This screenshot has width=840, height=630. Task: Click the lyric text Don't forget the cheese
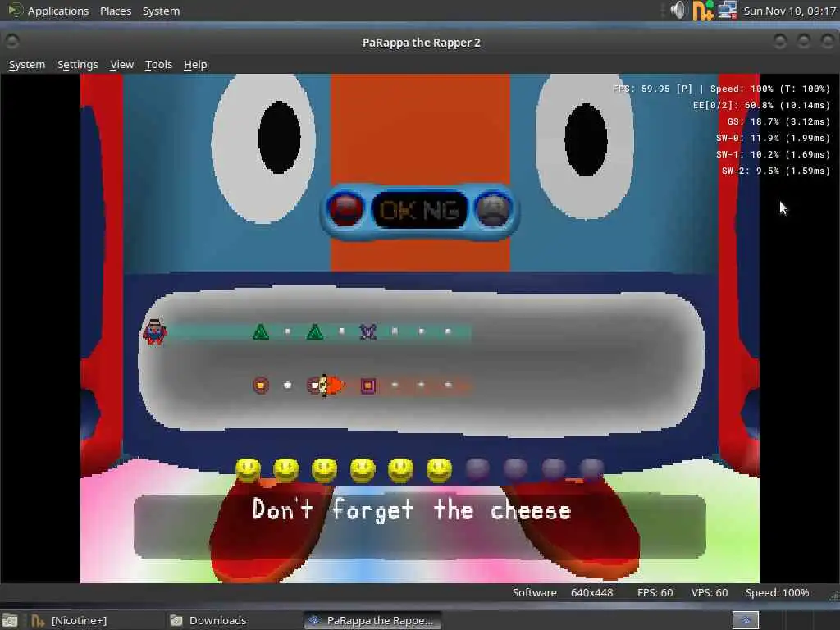click(412, 509)
